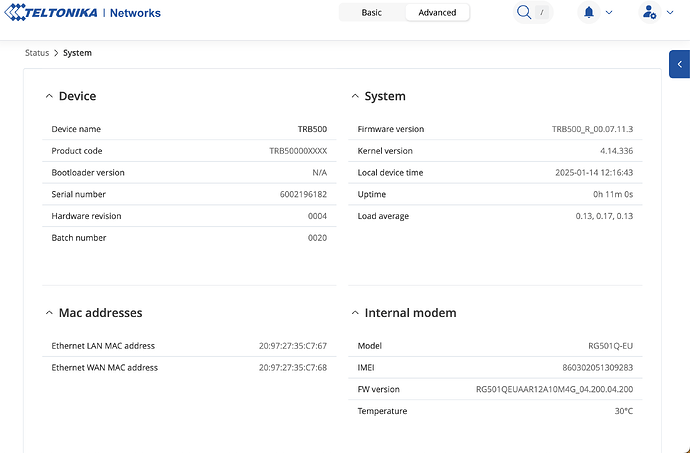Click the Uptime label
This screenshot has width=690, height=453.
tap(371, 194)
